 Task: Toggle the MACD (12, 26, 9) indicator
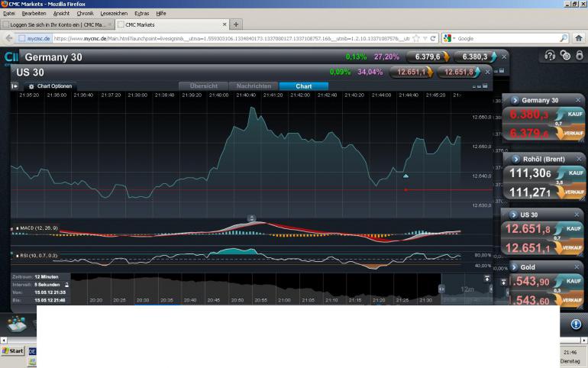(x=37, y=228)
